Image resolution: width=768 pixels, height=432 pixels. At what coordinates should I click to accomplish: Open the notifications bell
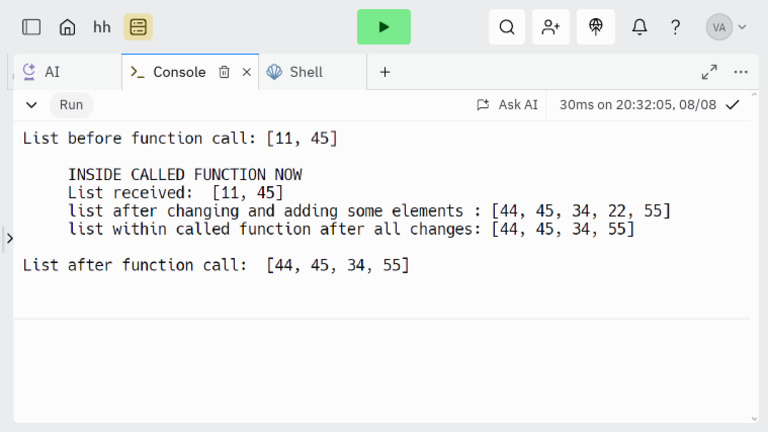(x=639, y=27)
